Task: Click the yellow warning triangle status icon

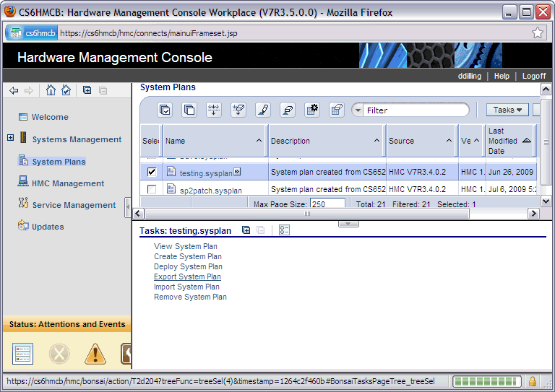Action: click(95, 354)
